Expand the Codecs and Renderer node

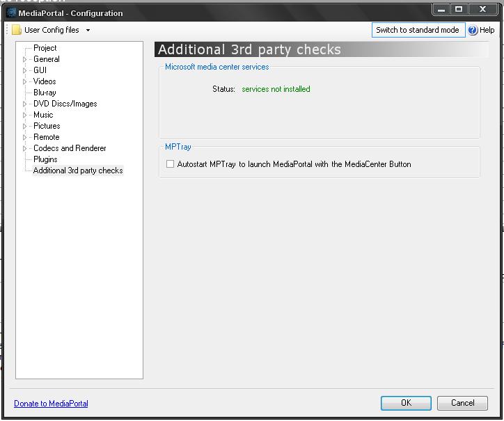pyautogui.click(x=24, y=148)
